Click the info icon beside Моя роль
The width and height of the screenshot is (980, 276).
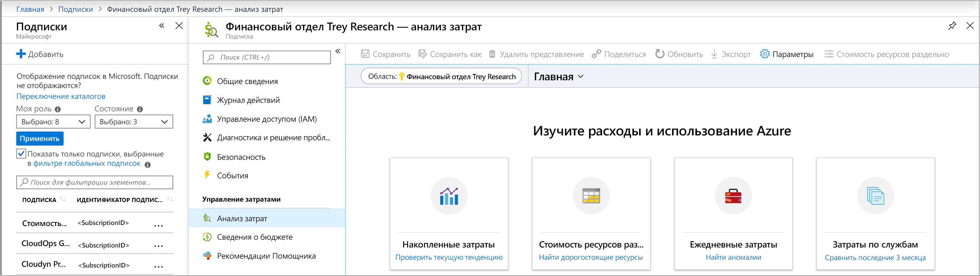pyautogui.click(x=58, y=110)
